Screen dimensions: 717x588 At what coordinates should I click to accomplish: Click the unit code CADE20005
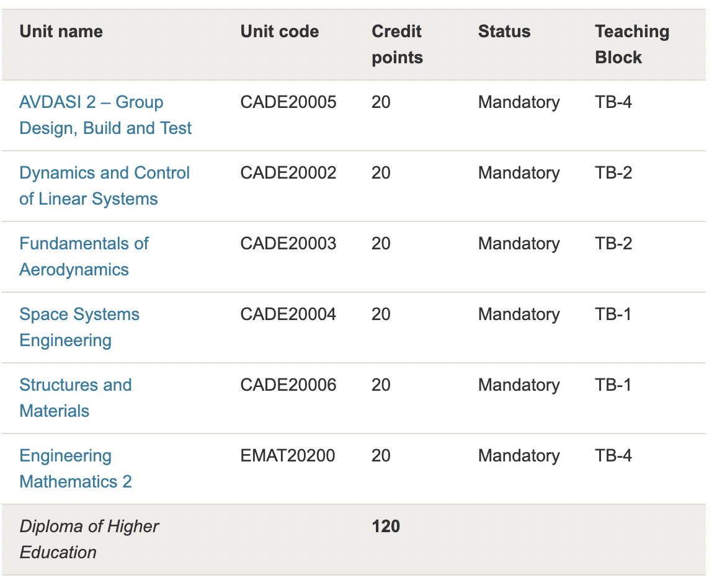(x=288, y=102)
